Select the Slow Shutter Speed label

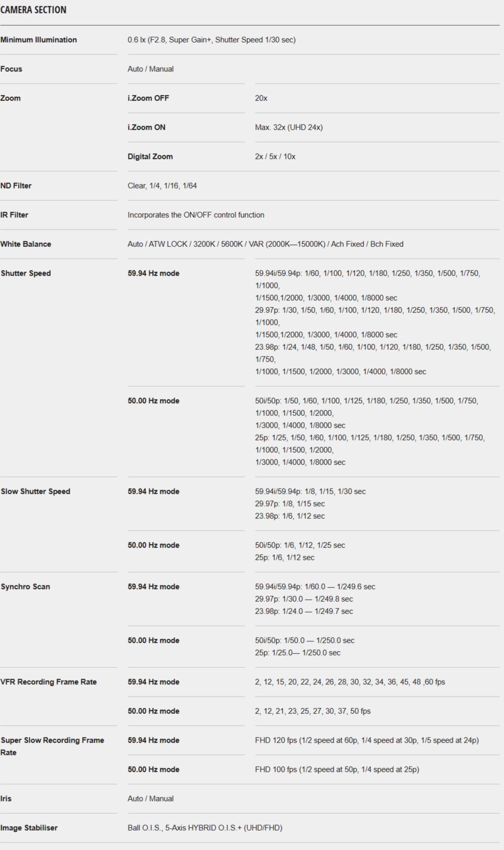coord(35,492)
